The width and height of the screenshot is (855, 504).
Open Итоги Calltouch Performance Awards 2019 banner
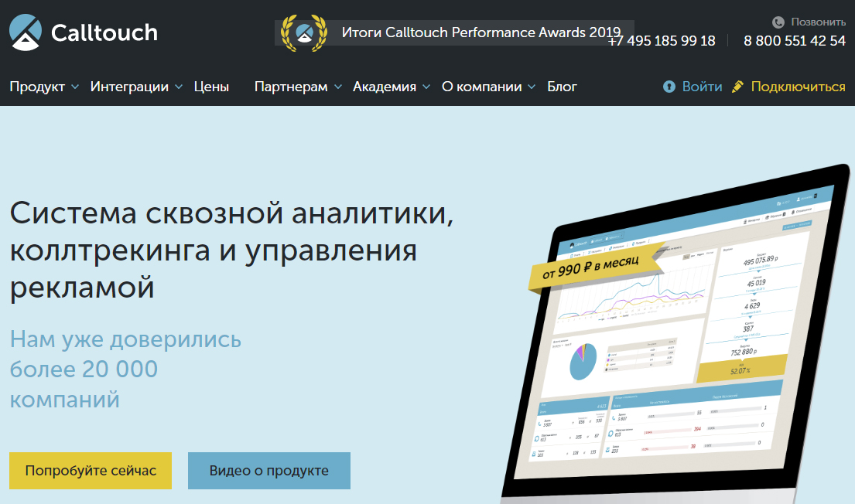454,32
